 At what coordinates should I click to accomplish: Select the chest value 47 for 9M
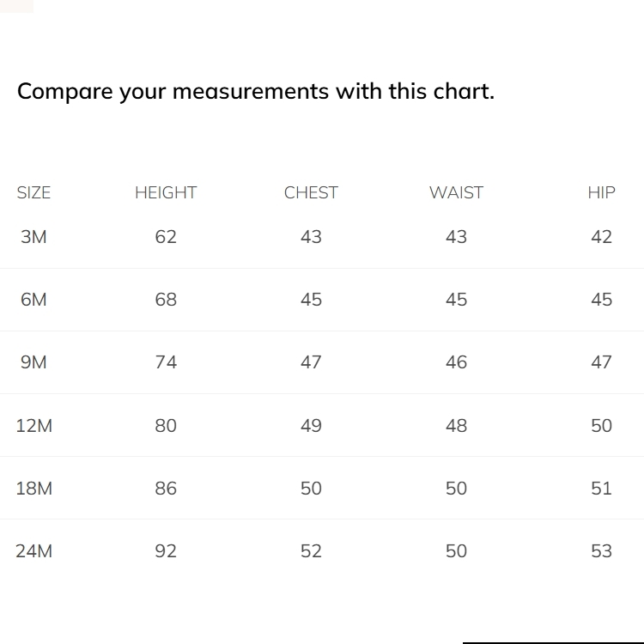coord(311,362)
